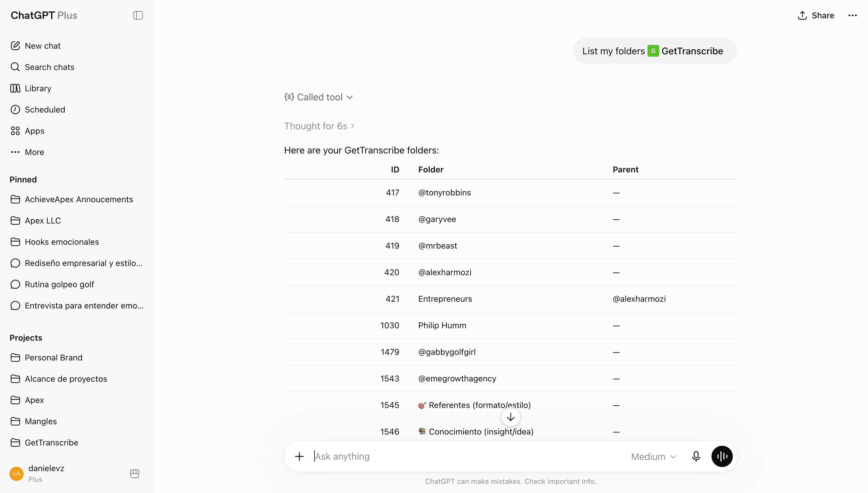
Task: Click the DA profile avatar
Action: 17,474
